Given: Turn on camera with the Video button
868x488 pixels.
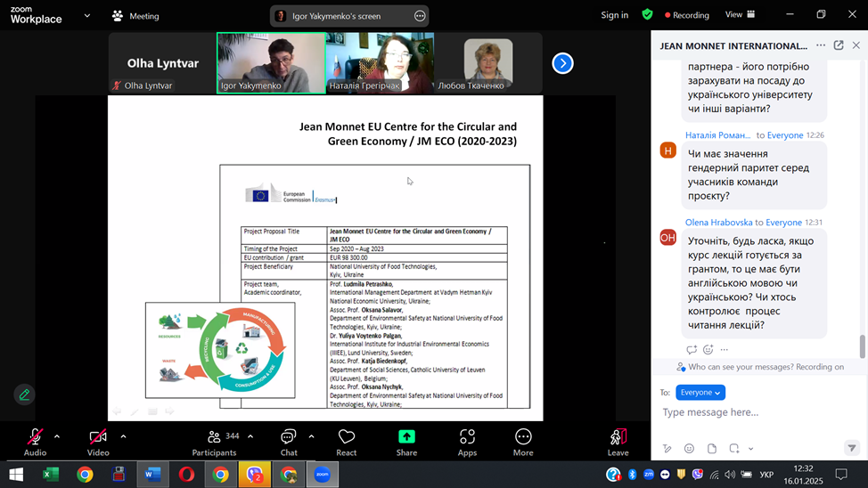Looking at the screenshot, I should (98, 437).
